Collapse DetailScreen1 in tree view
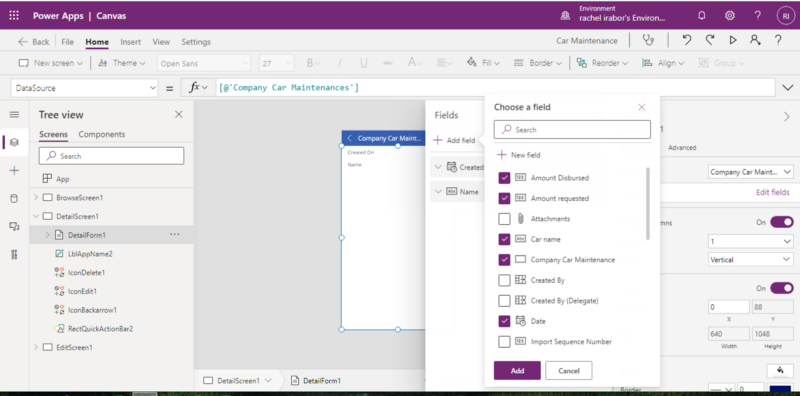The width and height of the screenshot is (800, 396). [x=36, y=216]
